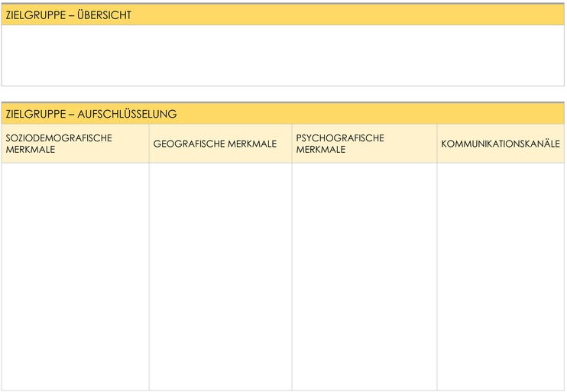
Task: Click the KOMMUNIKATIONSKANÄLE column header
Action: click(501, 144)
